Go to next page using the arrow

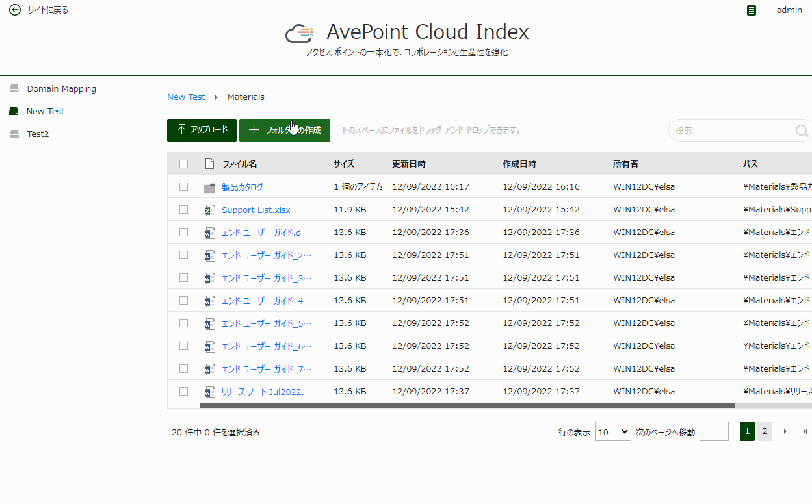[x=785, y=431]
